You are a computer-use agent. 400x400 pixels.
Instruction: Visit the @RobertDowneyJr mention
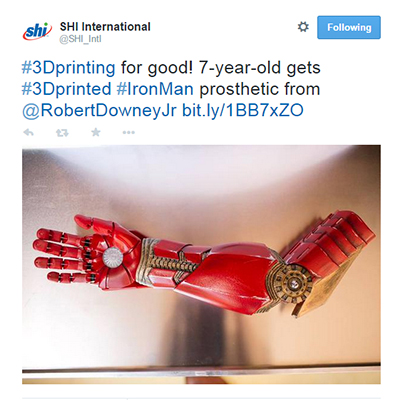point(99,110)
